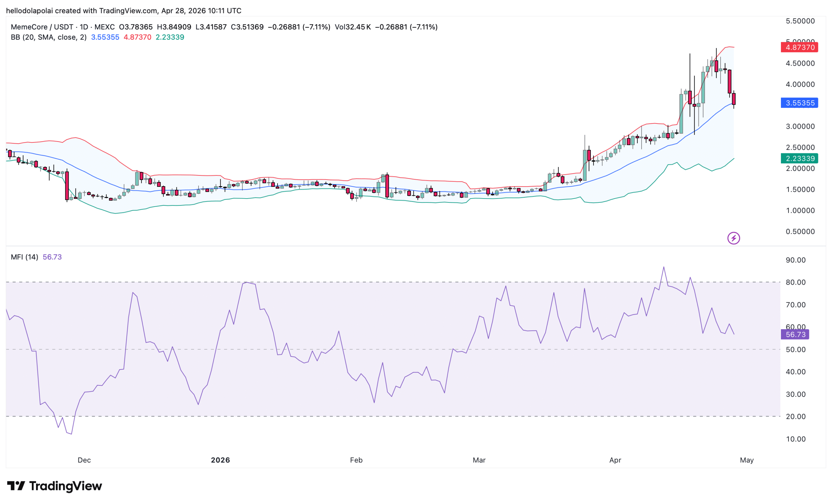Click the 1D timeframe label

[x=84, y=27]
